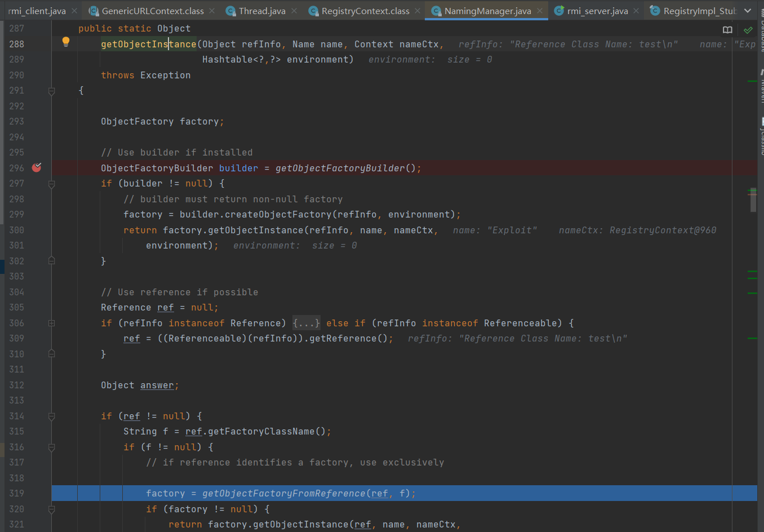Close the rmi_client.java tab

pyautogui.click(x=74, y=11)
